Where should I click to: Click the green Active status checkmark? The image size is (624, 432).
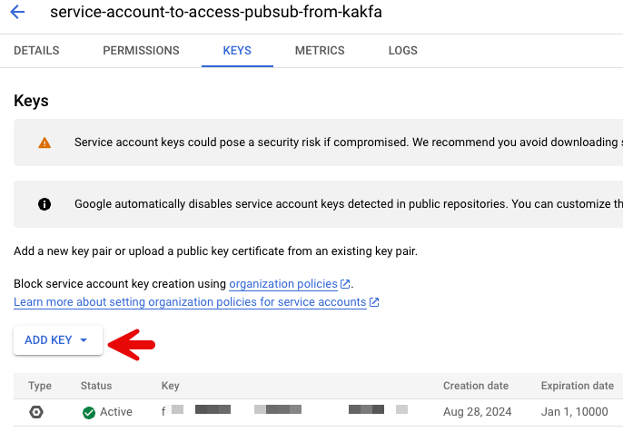coord(89,413)
